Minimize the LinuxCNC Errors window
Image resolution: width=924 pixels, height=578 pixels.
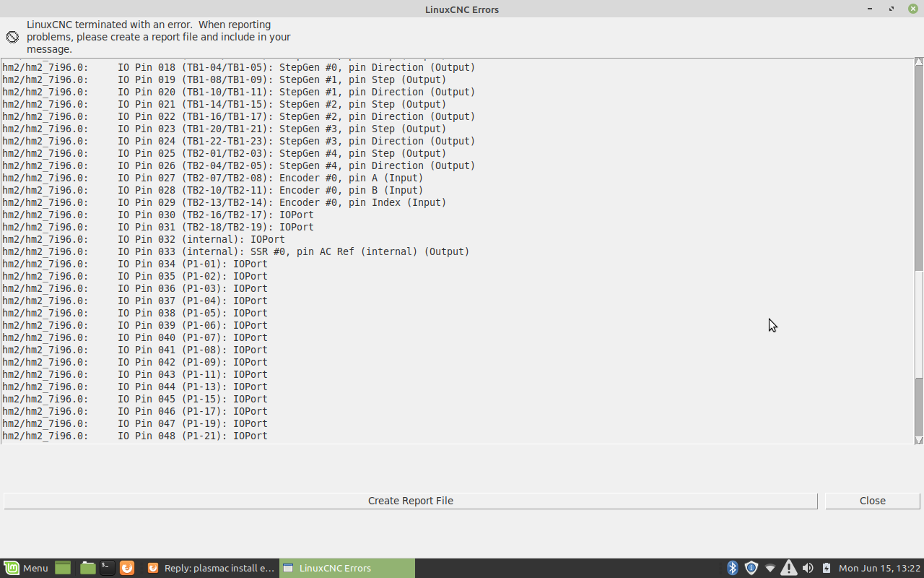pyautogui.click(x=869, y=9)
